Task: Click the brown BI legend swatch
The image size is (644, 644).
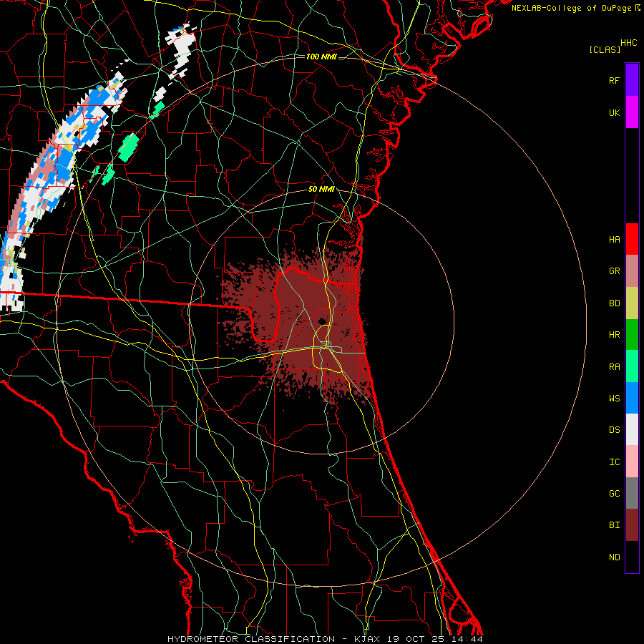Action: click(x=632, y=525)
